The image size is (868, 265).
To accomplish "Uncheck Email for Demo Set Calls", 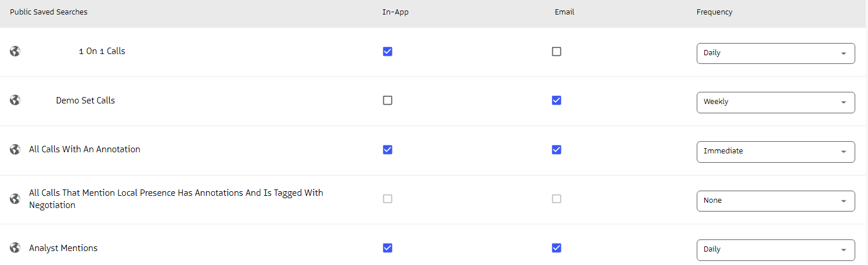I will pos(556,100).
